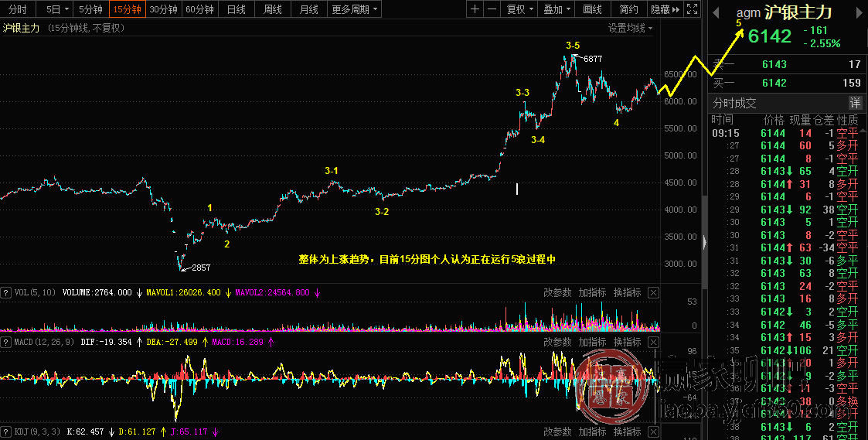Open the 叠加 overlay dropdown

tap(557, 9)
